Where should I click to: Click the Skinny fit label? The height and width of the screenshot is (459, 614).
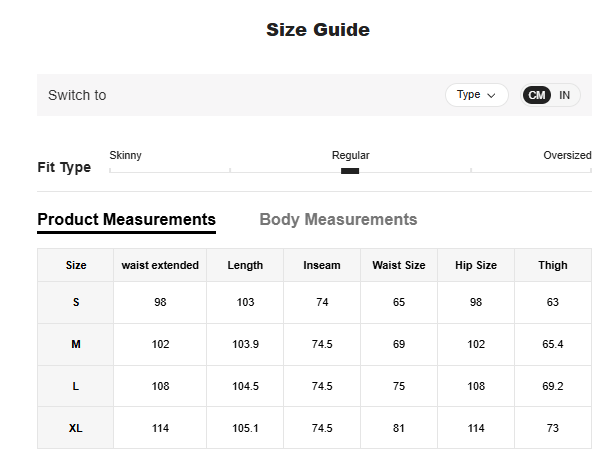(125, 155)
